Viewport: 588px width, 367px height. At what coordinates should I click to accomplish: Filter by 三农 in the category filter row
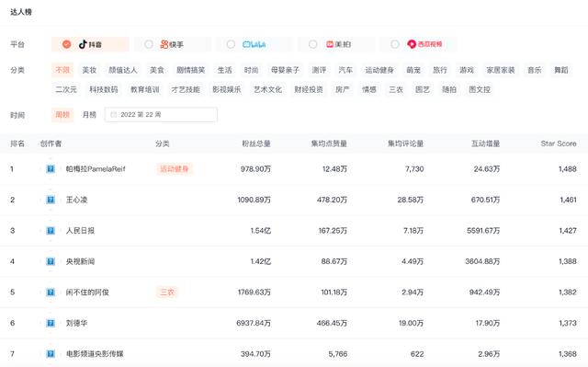tap(396, 89)
